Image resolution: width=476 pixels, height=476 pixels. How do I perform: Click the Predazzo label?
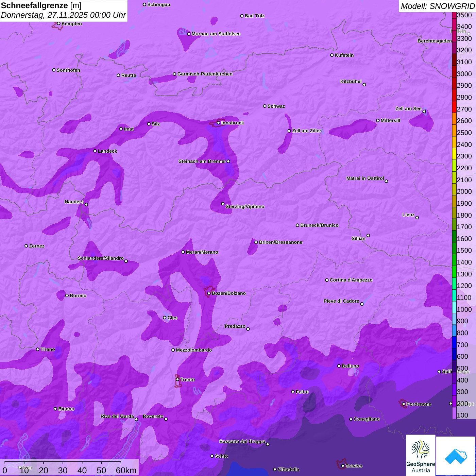pyautogui.click(x=235, y=326)
